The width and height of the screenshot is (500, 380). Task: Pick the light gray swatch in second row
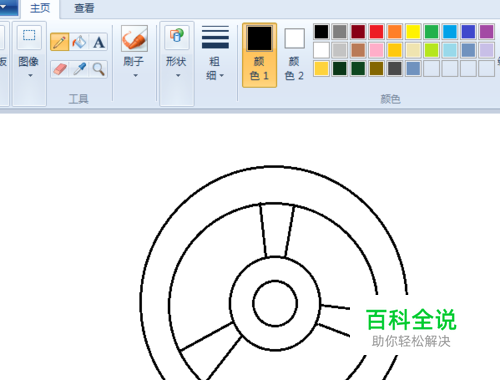click(x=340, y=50)
